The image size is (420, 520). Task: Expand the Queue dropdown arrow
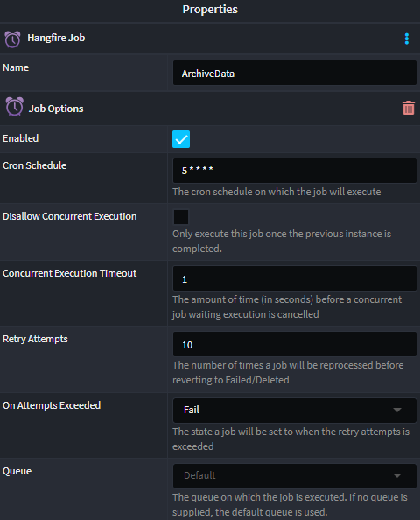396,476
